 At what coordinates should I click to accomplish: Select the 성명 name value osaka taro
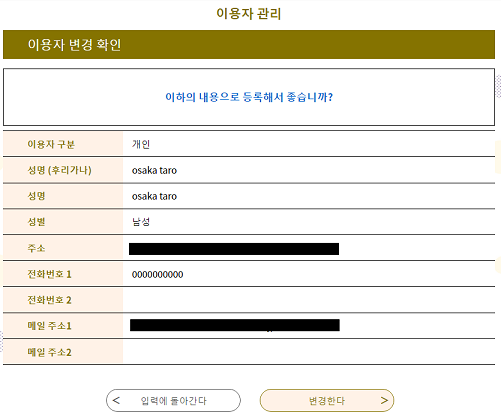(x=154, y=196)
